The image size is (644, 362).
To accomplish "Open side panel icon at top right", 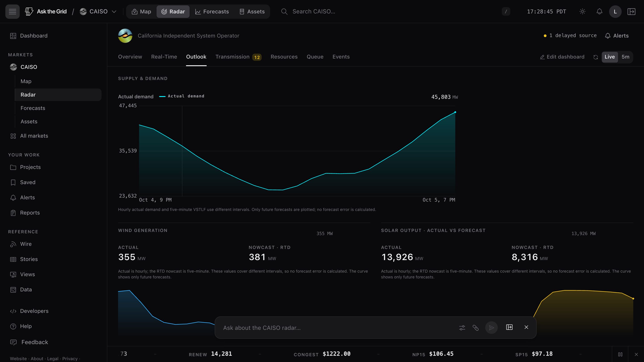I will coord(631,11).
